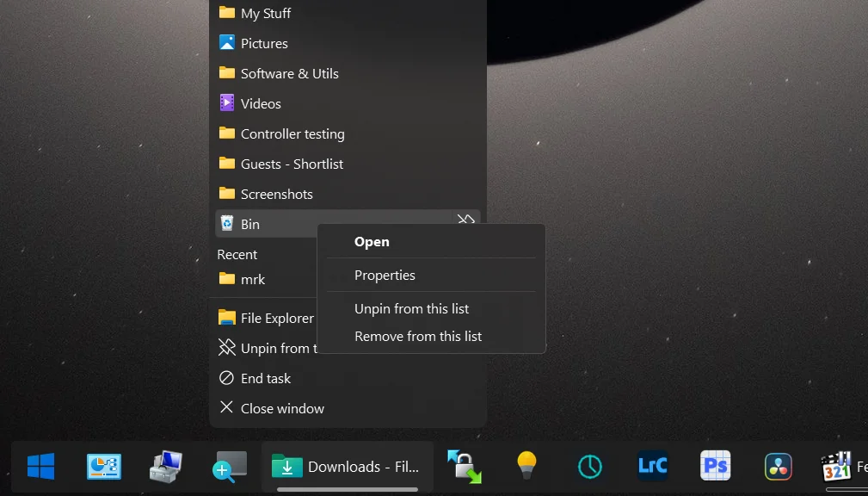The image size is (868, 496).
Task: Launch the blue chart panel taskbar icon
Action: 103,466
